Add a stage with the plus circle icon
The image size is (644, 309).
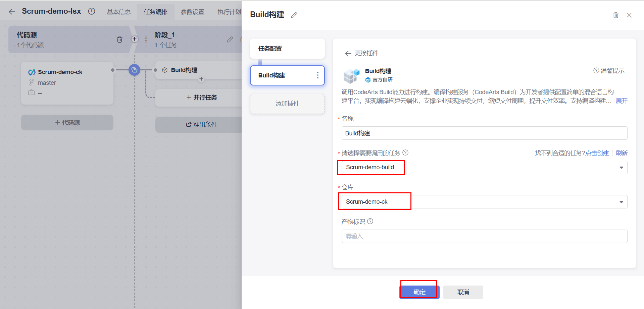tap(135, 39)
